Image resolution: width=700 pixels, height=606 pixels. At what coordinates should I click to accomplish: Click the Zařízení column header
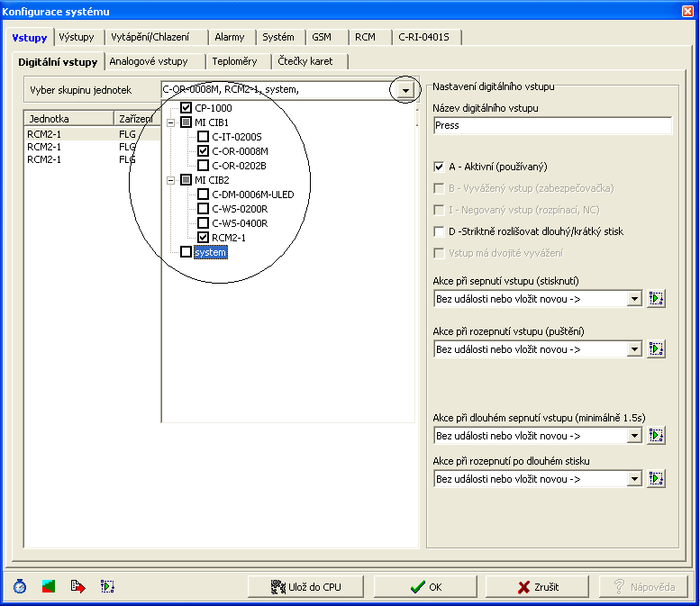138,119
